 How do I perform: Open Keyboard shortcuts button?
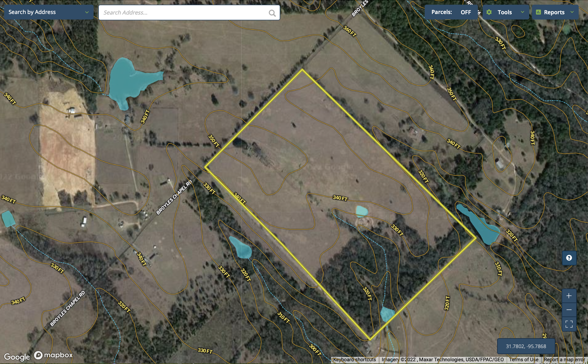pos(354,360)
